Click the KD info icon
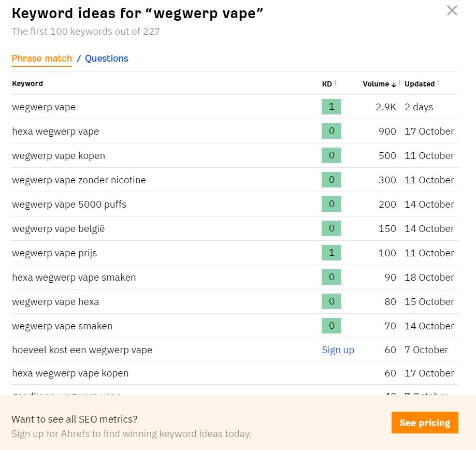This screenshot has width=476, height=450. point(336,82)
